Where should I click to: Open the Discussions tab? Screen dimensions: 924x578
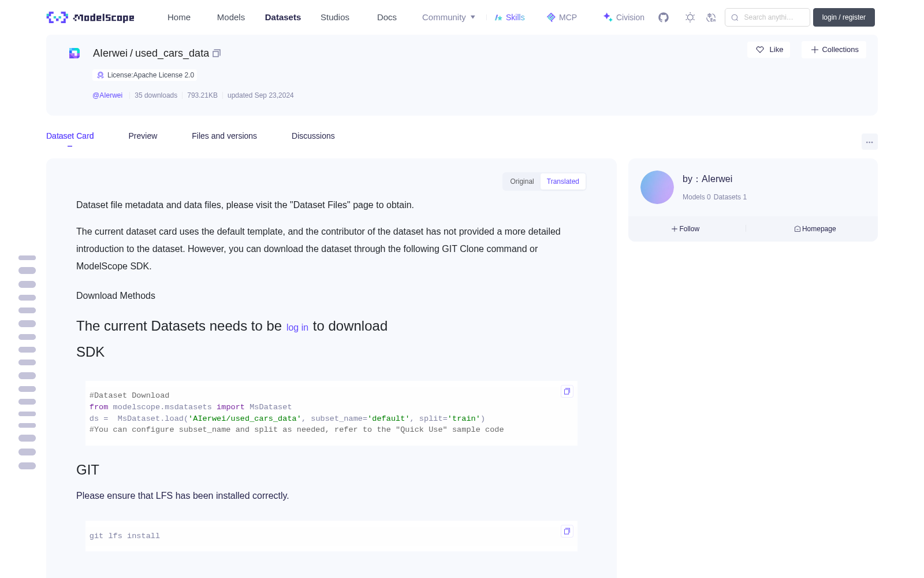pos(313,136)
